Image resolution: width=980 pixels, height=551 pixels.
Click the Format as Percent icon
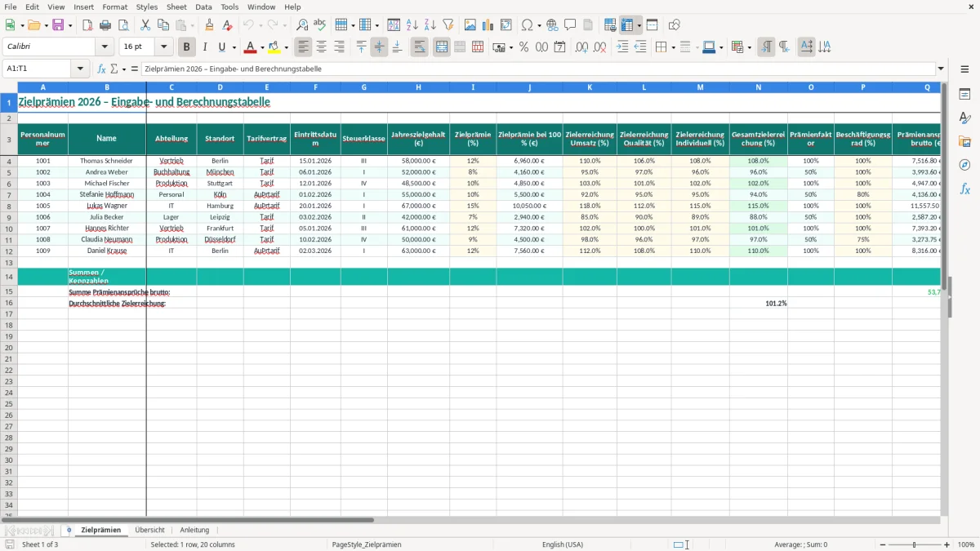[523, 47]
